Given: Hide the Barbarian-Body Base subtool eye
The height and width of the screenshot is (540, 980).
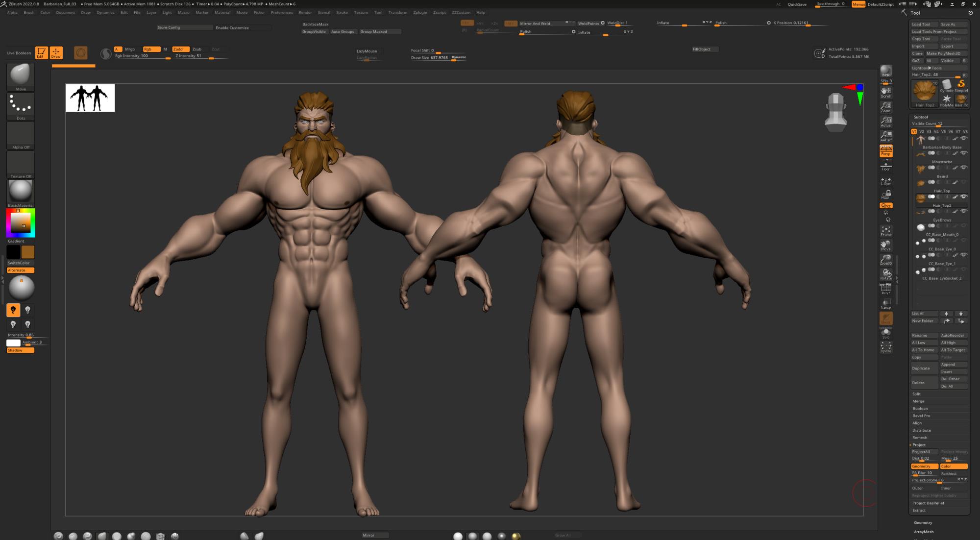Looking at the screenshot, I should pyautogui.click(x=963, y=138).
